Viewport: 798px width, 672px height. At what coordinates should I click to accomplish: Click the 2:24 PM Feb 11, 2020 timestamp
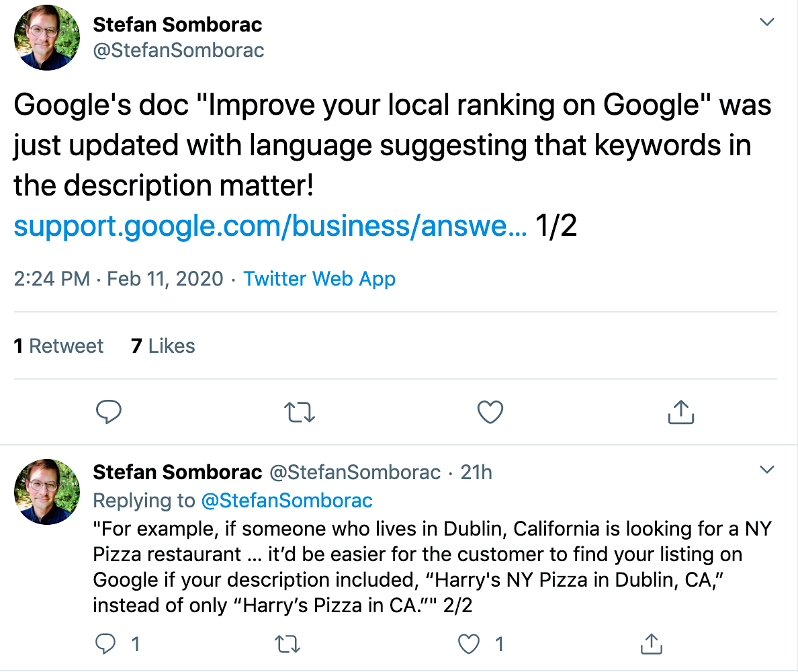point(118,279)
